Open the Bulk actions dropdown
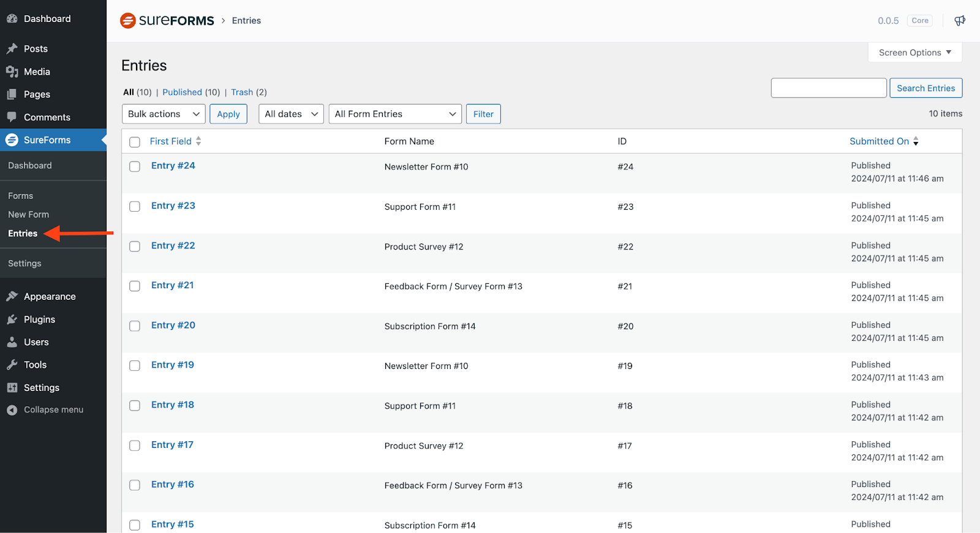Screen dimensions: 980x533 164,114
